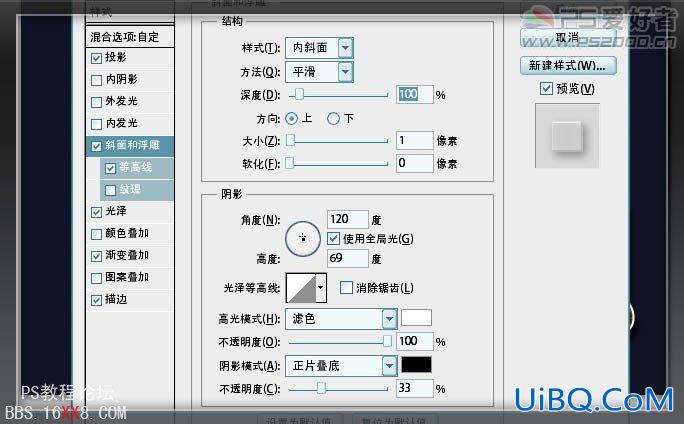Screen dimensions: 684x424
Task: Click the style preview thumbnail
Action: (x=568, y=136)
